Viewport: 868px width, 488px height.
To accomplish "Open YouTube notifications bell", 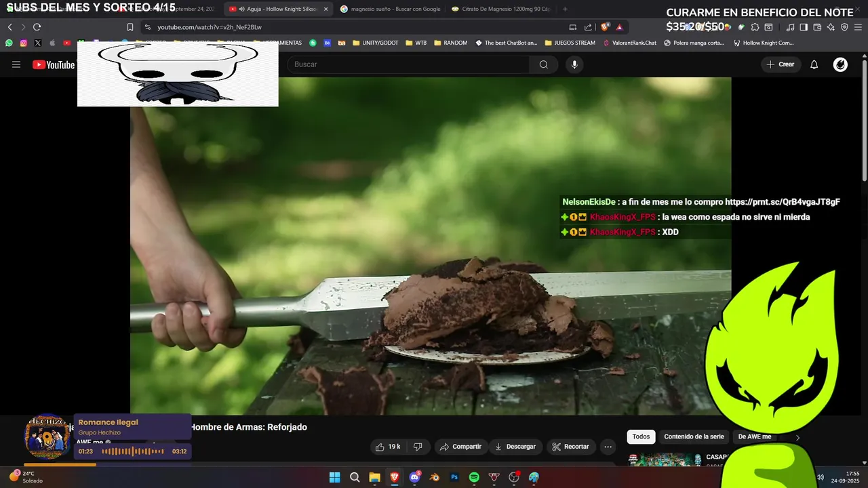I will tap(814, 64).
